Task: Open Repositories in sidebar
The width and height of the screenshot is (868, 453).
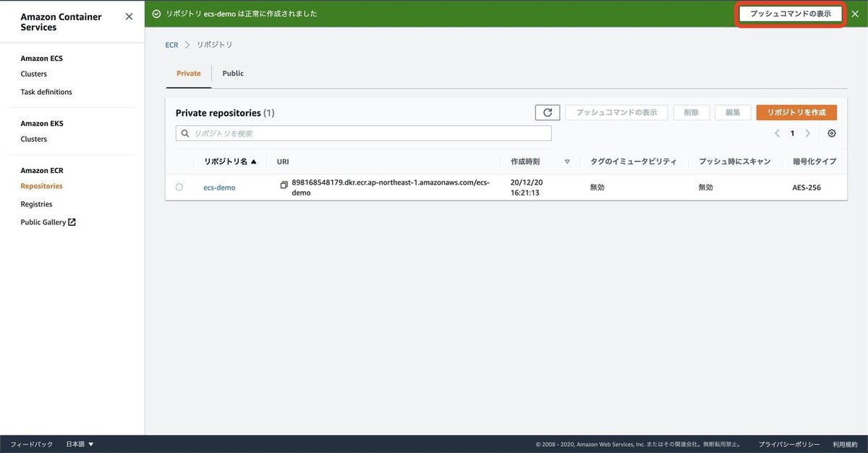Action: (41, 186)
